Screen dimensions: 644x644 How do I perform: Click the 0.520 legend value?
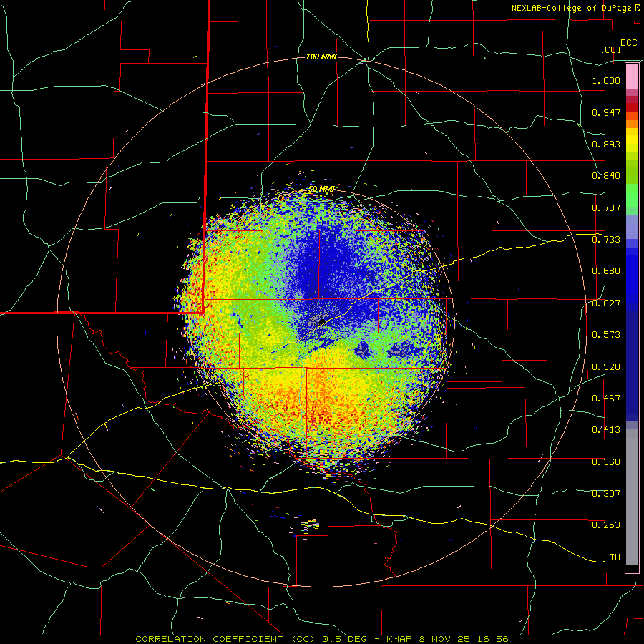606,366
